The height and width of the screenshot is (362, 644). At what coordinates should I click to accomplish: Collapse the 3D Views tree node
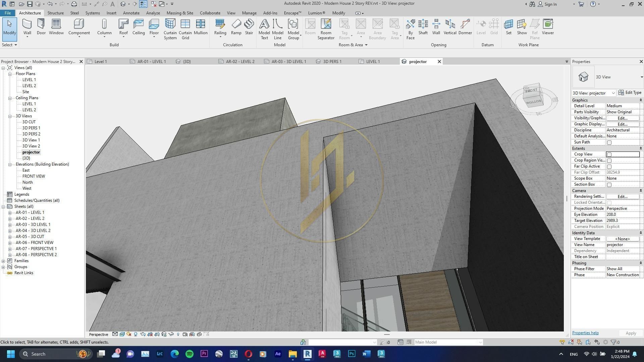(x=10, y=116)
